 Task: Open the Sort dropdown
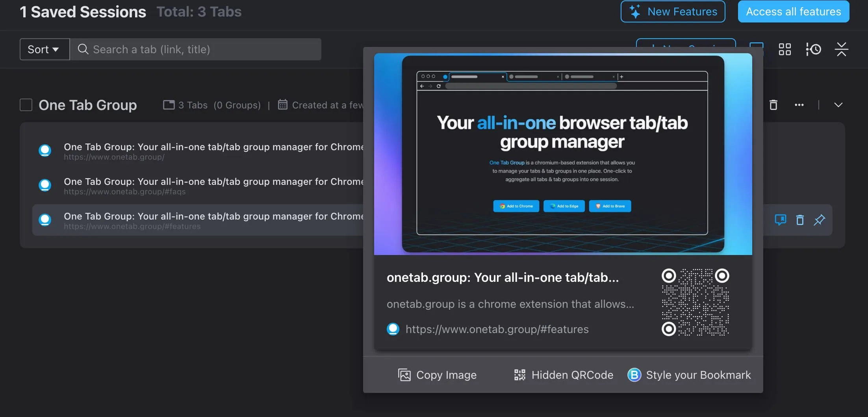pyautogui.click(x=44, y=49)
